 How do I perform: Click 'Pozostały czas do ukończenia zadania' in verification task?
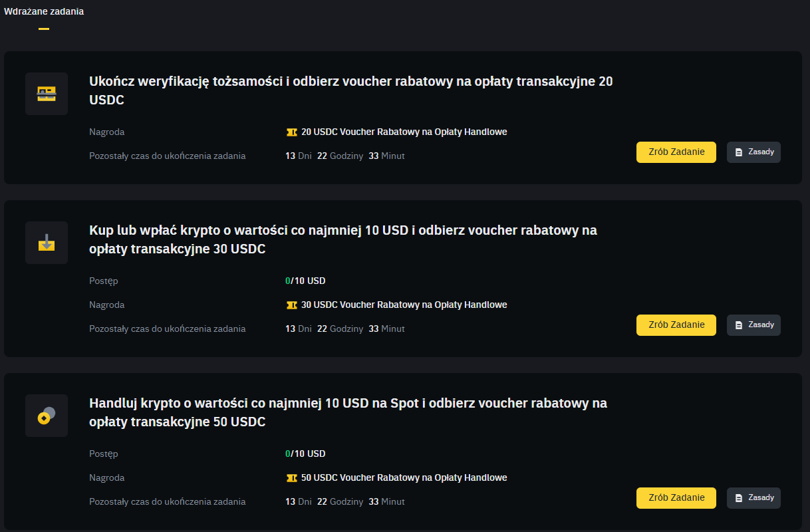click(168, 156)
